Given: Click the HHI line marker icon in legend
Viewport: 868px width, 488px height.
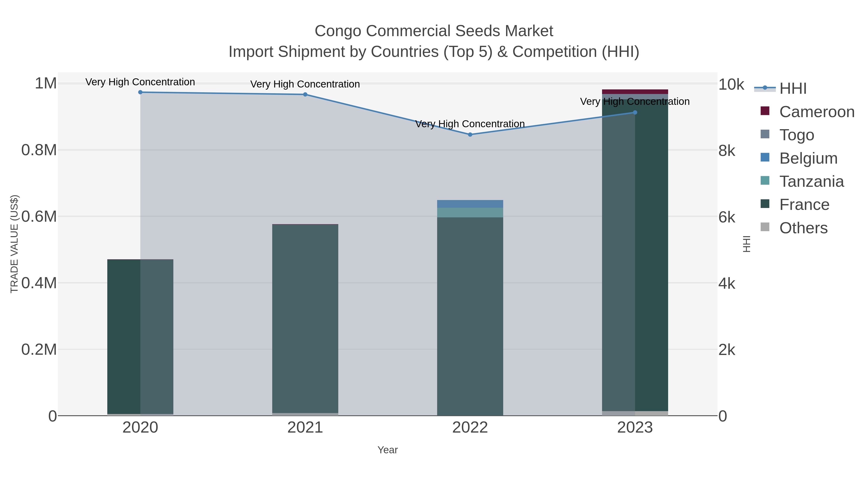Looking at the screenshot, I should point(765,88).
